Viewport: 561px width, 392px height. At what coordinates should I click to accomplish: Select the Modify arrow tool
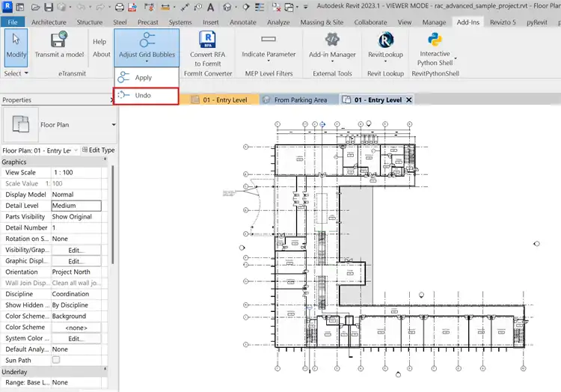(x=16, y=48)
